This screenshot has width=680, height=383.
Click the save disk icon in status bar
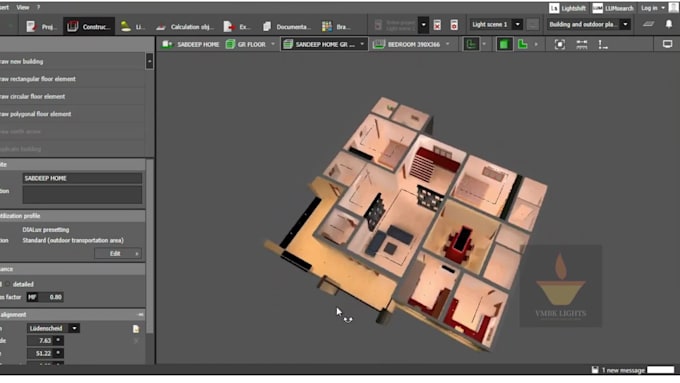pos(595,370)
